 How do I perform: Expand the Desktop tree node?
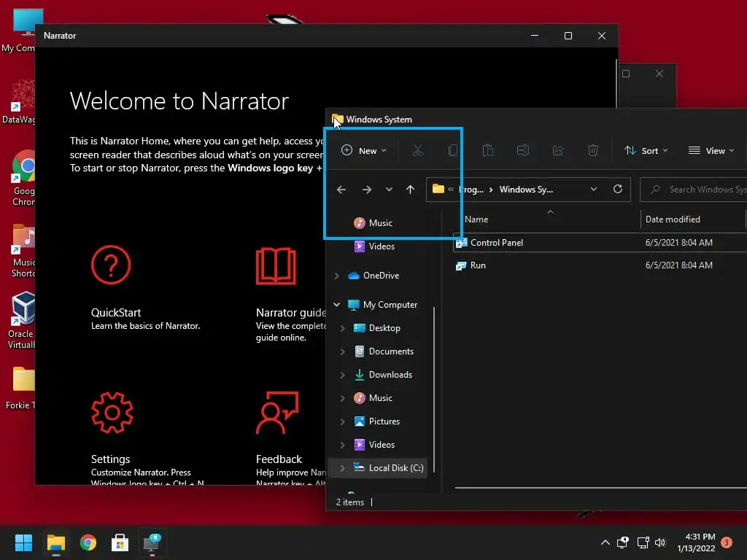pyautogui.click(x=343, y=328)
